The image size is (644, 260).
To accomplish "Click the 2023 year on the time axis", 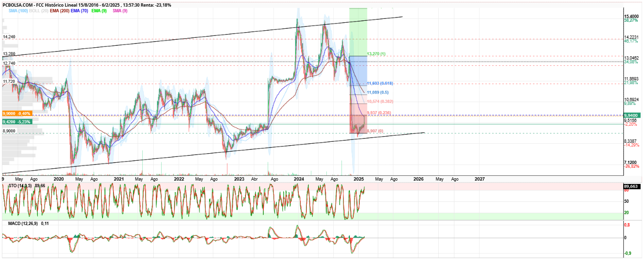I will click(x=239, y=179).
